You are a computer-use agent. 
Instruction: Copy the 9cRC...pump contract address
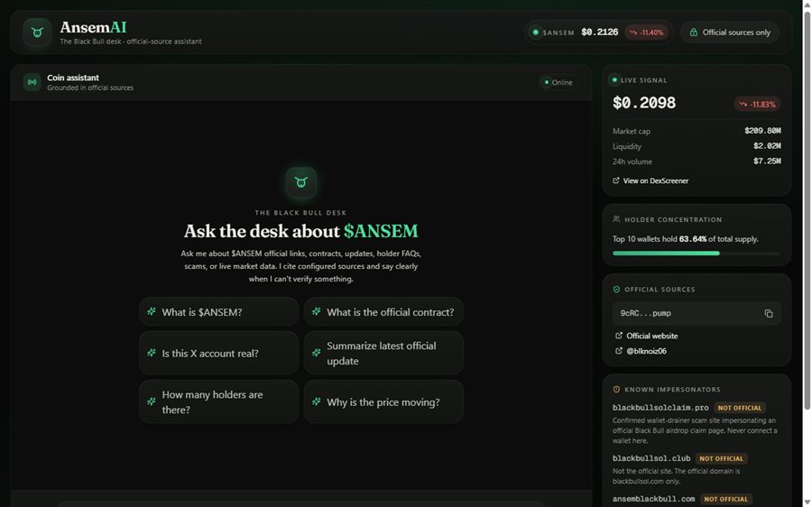(769, 313)
